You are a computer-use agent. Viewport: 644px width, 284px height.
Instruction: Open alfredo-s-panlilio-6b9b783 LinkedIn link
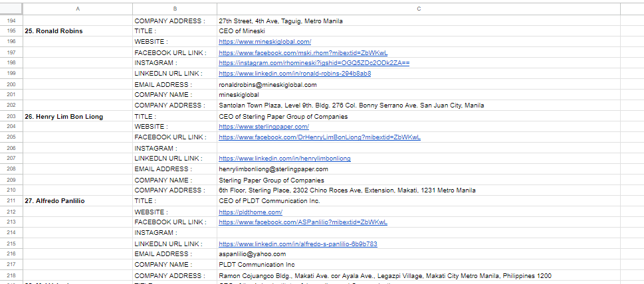(298, 244)
